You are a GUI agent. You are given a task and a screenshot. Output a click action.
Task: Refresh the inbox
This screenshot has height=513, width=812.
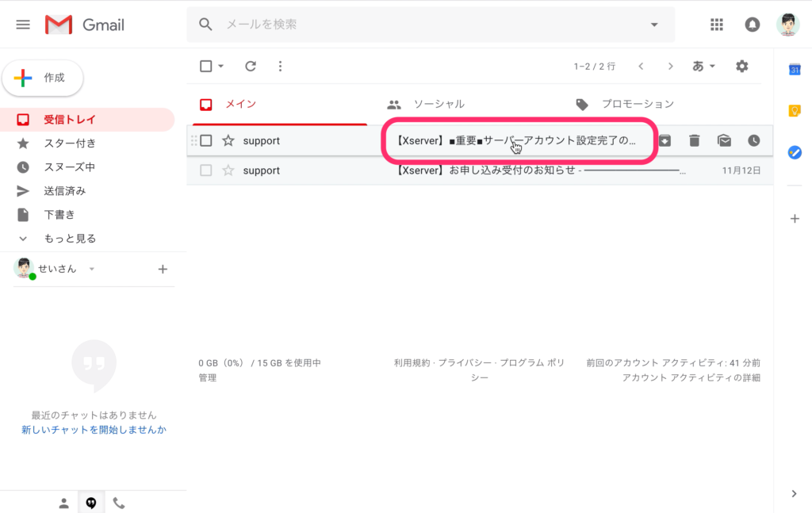(250, 66)
